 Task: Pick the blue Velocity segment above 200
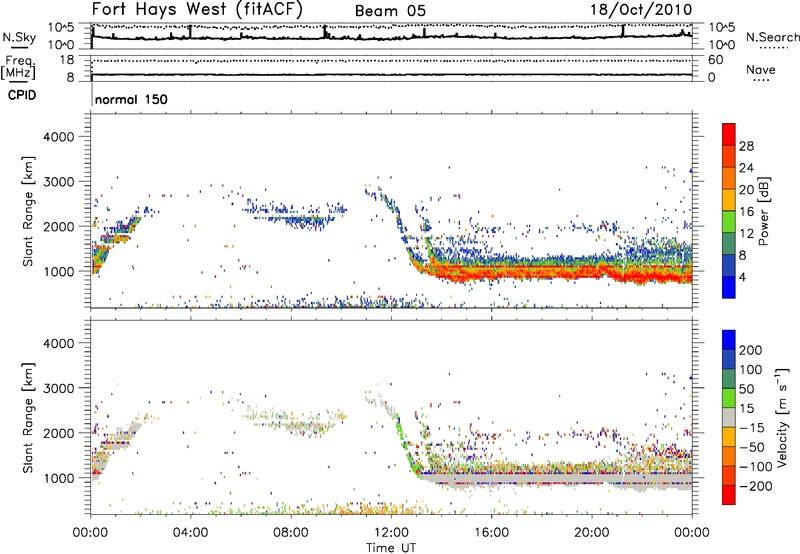(x=729, y=340)
